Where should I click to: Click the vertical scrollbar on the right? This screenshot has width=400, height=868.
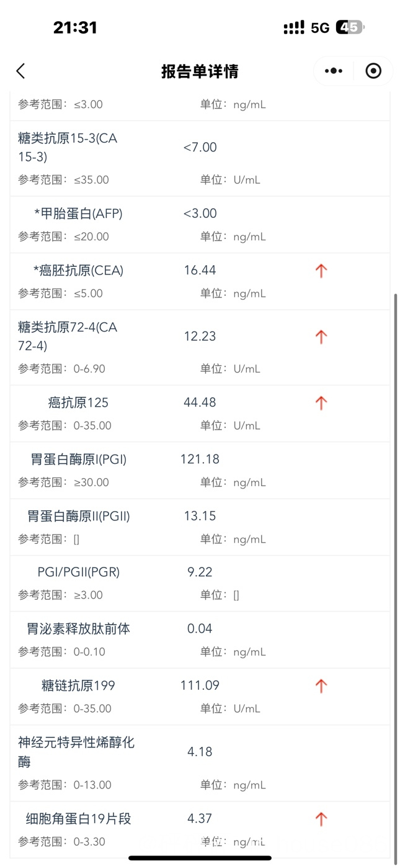[x=395, y=577]
